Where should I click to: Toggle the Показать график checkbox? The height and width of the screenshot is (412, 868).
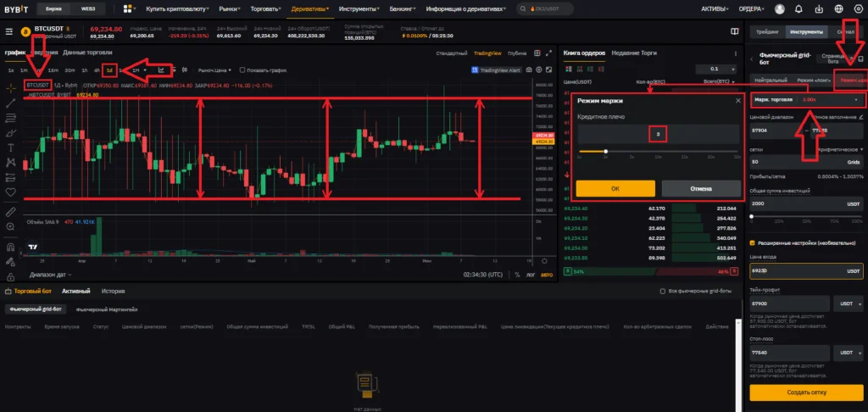click(x=242, y=70)
